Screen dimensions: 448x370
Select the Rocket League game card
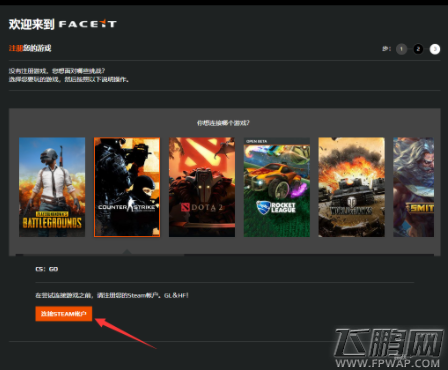[277, 187]
